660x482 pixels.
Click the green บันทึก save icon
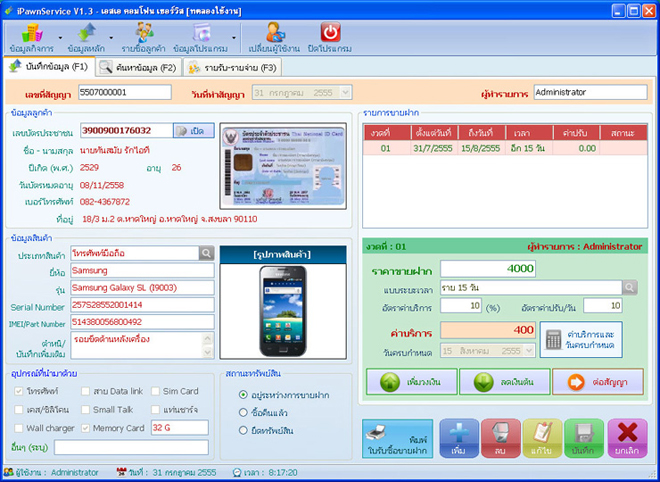(584, 438)
